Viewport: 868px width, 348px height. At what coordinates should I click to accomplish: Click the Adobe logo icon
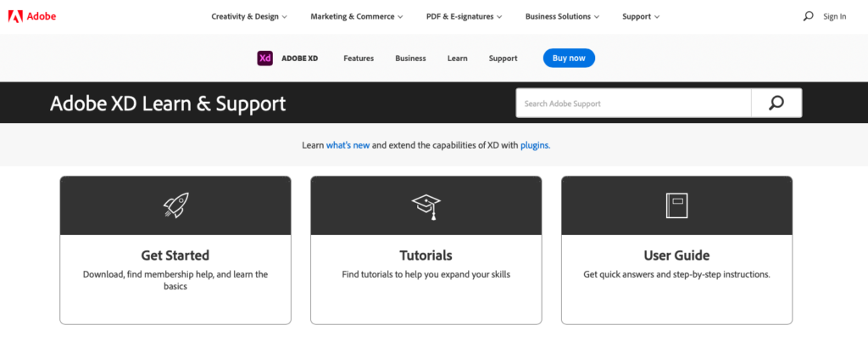pyautogui.click(x=15, y=16)
